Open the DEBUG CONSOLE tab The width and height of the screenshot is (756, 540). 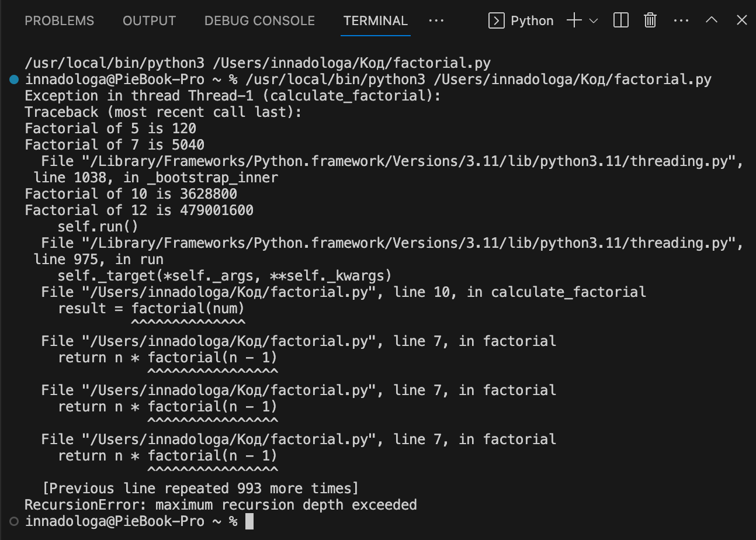click(259, 20)
